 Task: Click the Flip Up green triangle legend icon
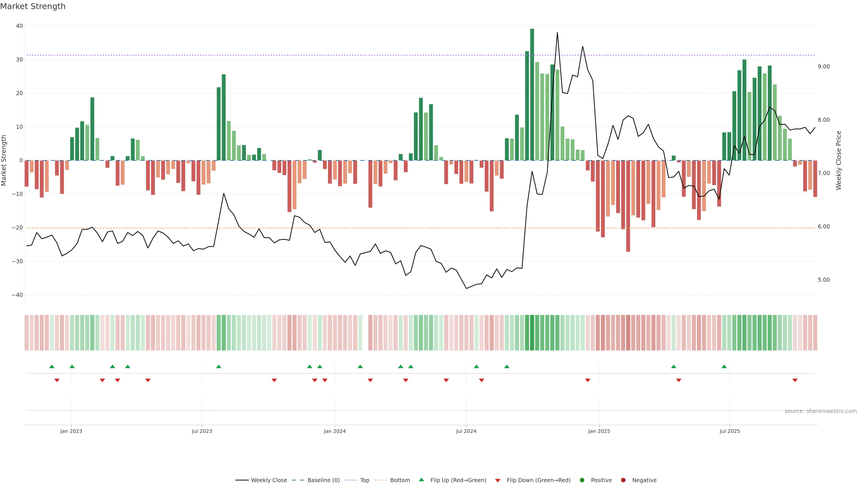421,480
